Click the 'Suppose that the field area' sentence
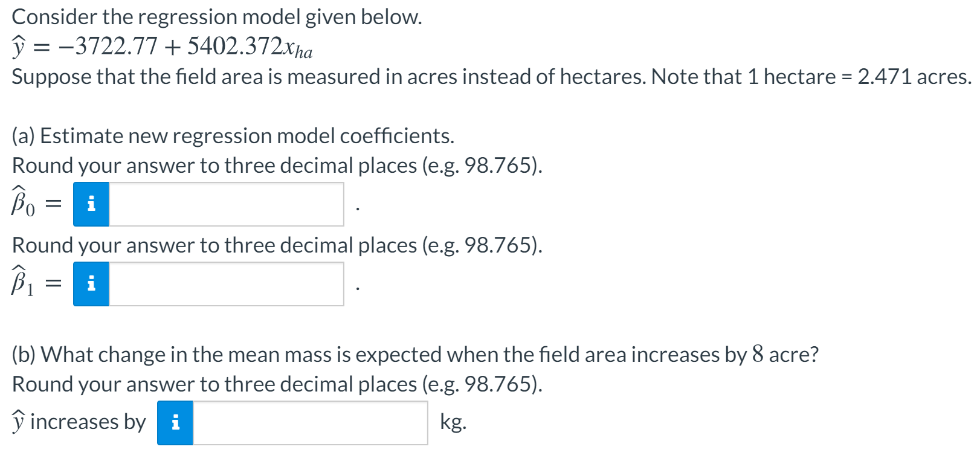This screenshot has height=461, width=980. pyautogui.click(x=491, y=77)
